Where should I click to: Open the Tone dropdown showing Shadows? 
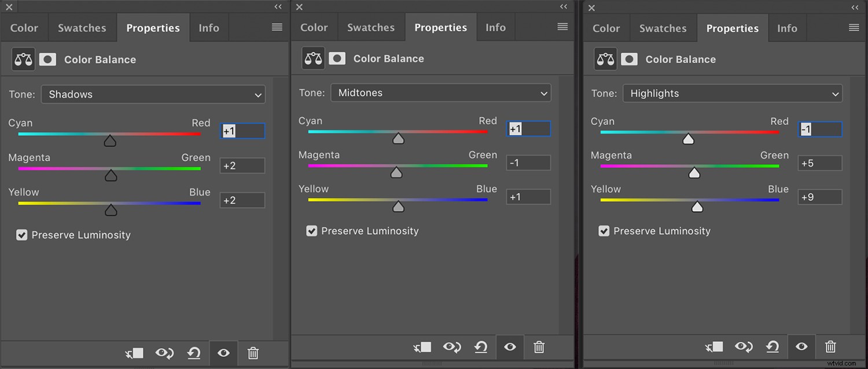[x=153, y=94]
